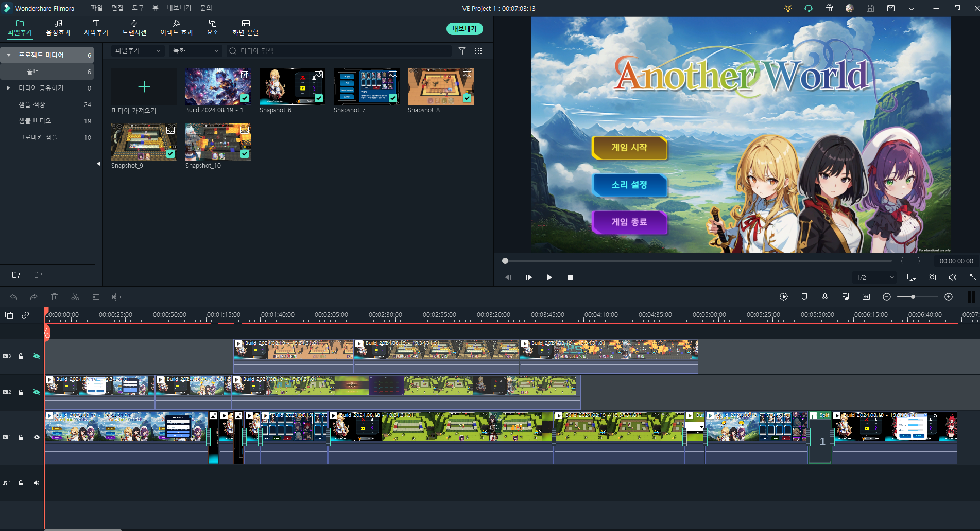Click the 내보내기 export button
This screenshot has height=531, width=980.
click(x=465, y=29)
